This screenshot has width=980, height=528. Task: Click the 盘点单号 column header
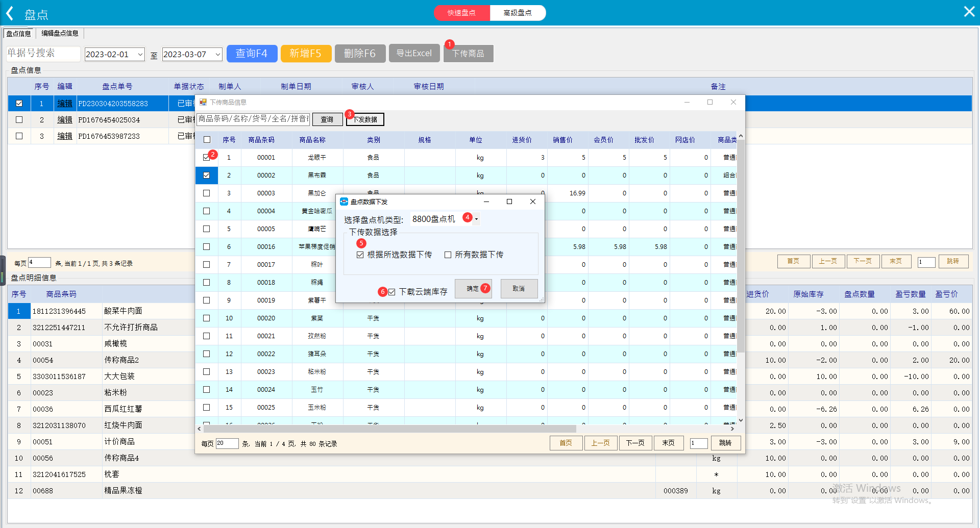pos(117,87)
